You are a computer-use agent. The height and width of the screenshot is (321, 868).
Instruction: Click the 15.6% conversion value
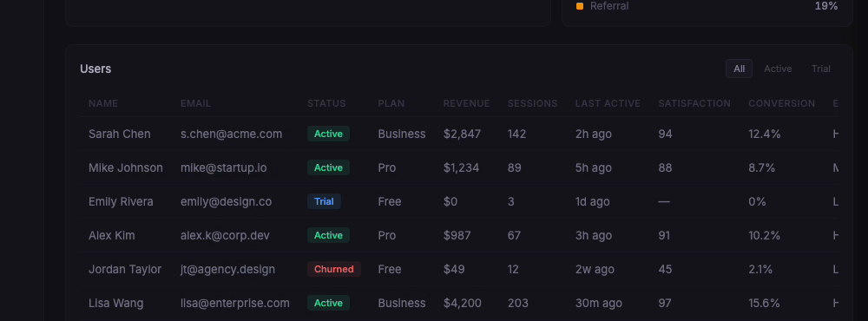pos(764,303)
